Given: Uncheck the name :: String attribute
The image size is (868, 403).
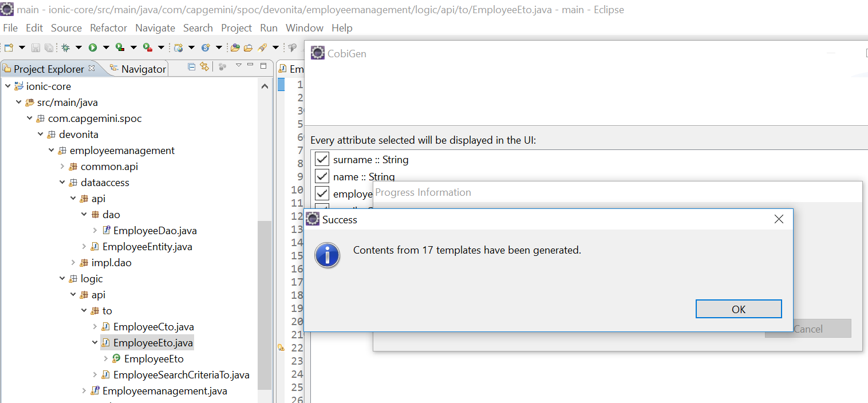Looking at the screenshot, I should point(322,177).
